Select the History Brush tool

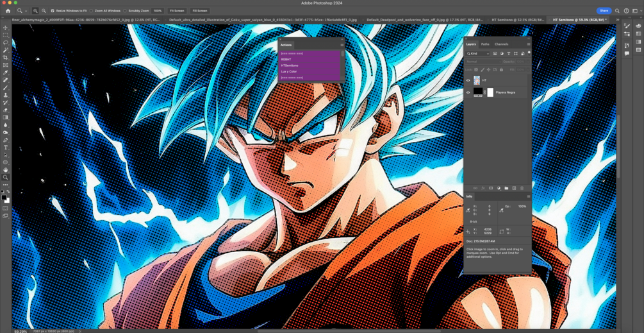pos(6,103)
